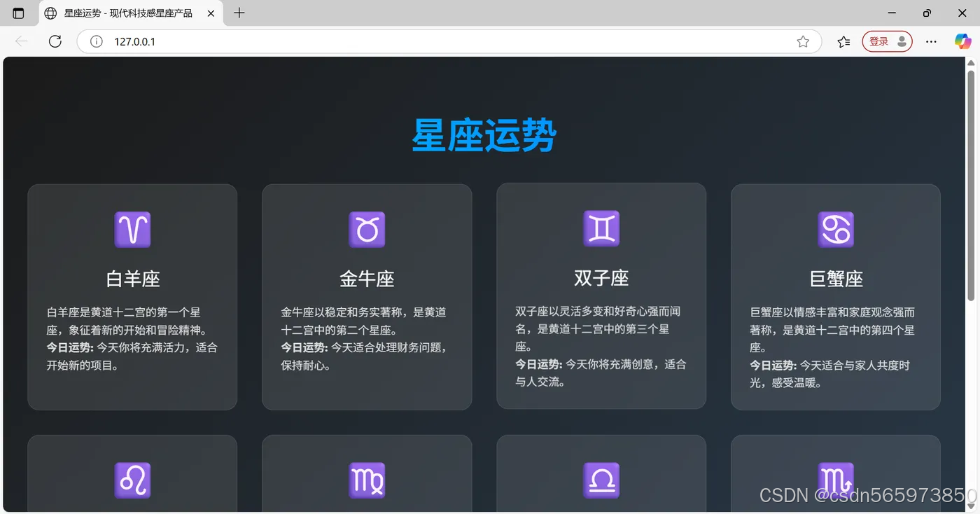The image size is (980, 514).
Task: Click text 白羊座是黄道十二宫的第一个星
Action: coord(124,312)
